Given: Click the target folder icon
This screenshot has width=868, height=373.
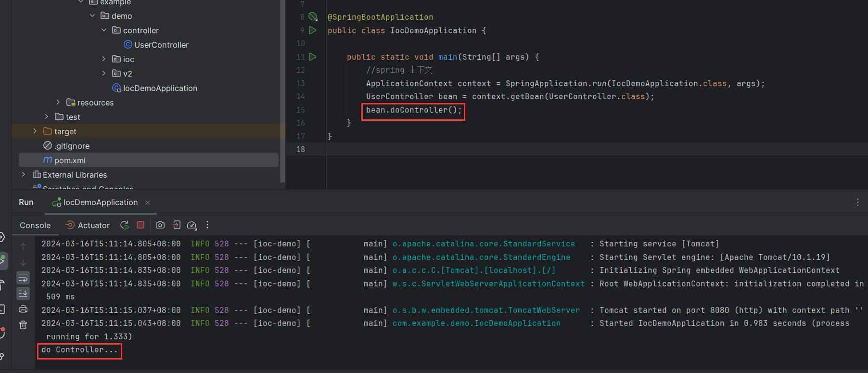Looking at the screenshot, I should point(48,131).
